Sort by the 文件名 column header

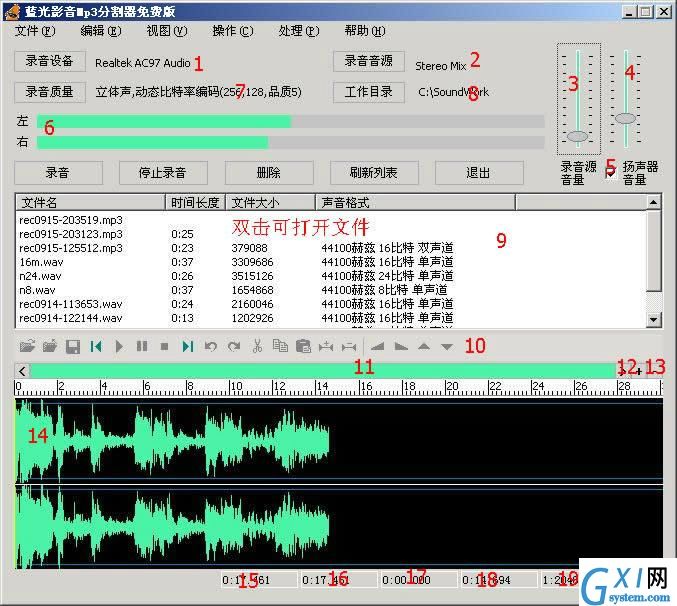(90, 202)
